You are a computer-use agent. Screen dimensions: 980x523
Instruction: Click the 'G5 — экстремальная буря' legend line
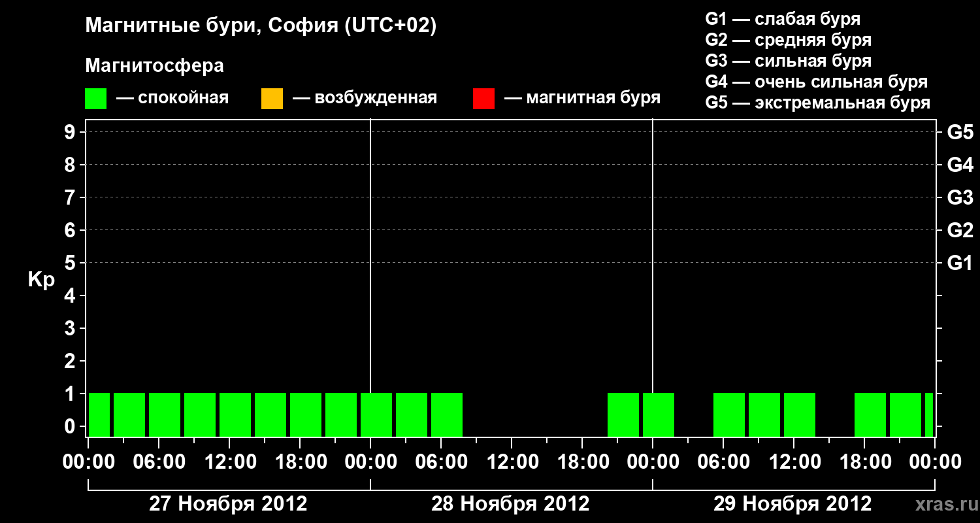point(818,103)
